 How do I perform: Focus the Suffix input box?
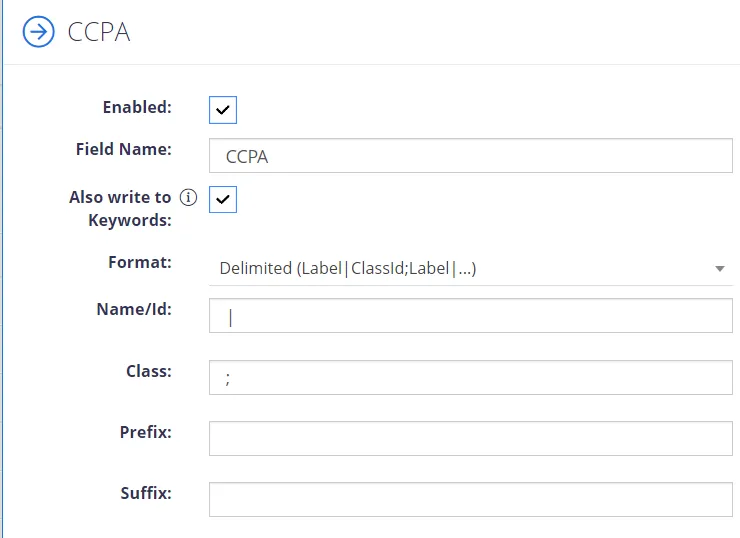471,499
